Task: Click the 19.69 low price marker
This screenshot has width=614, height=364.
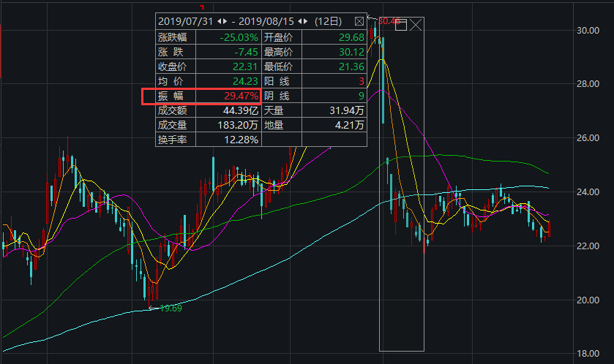Action: 170,308
